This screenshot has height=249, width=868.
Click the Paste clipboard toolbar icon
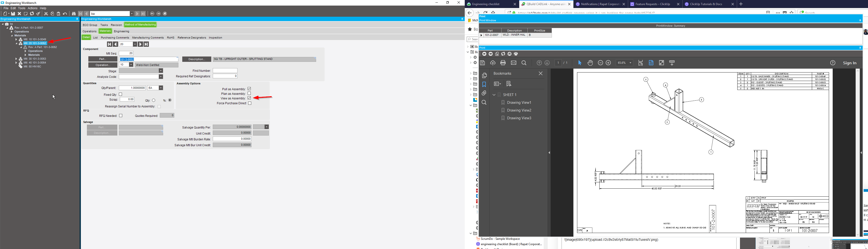coord(59,14)
